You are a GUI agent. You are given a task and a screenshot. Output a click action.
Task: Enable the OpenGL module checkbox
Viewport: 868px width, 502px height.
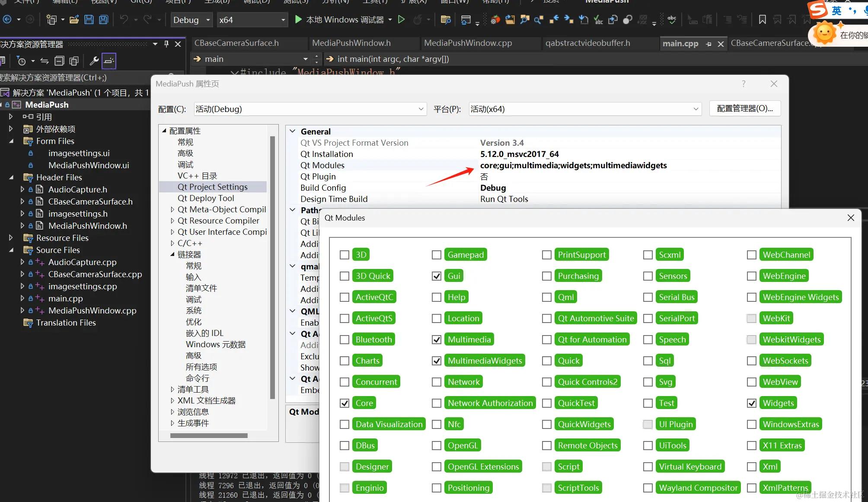point(437,445)
